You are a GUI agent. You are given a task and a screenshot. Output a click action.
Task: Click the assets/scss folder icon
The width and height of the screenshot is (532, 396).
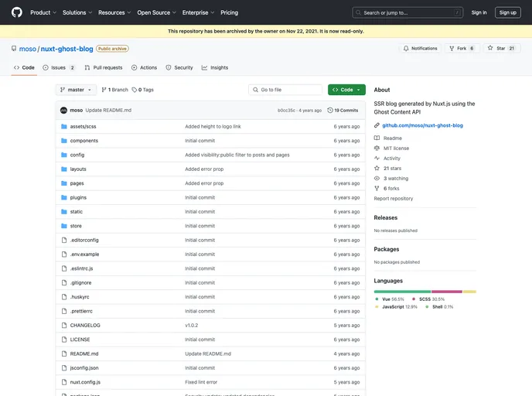pos(63,127)
